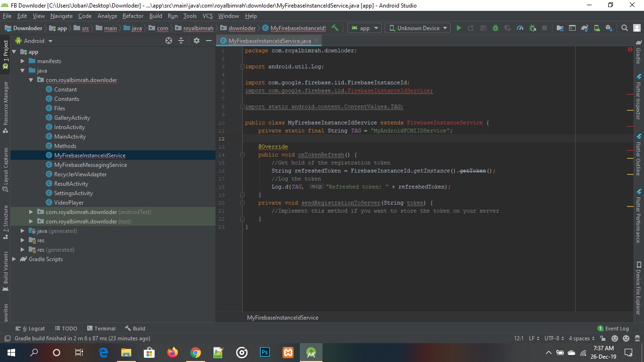Open the Logcat tool window

[30, 329]
